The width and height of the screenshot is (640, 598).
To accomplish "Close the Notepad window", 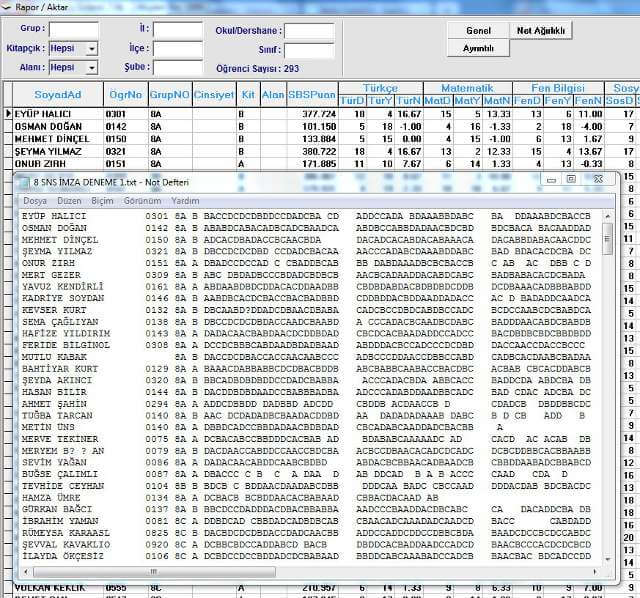I will tap(598, 179).
